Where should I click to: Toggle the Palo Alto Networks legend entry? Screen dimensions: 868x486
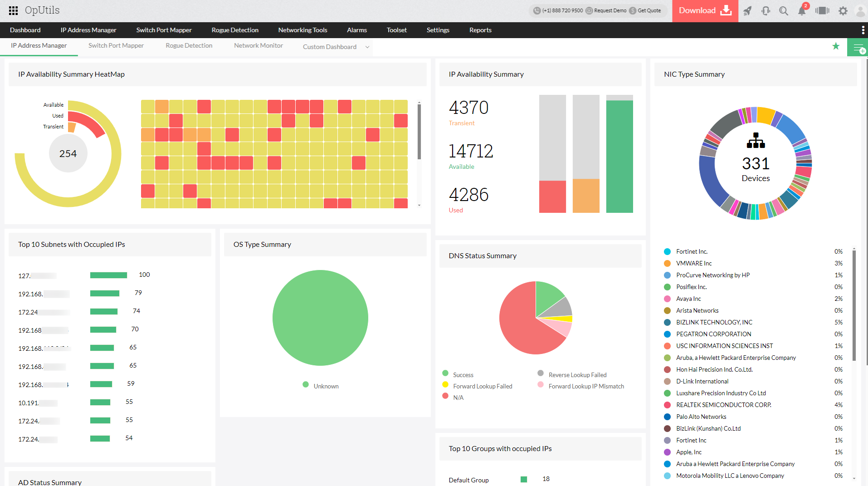pyautogui.click(x=695, y=417)
